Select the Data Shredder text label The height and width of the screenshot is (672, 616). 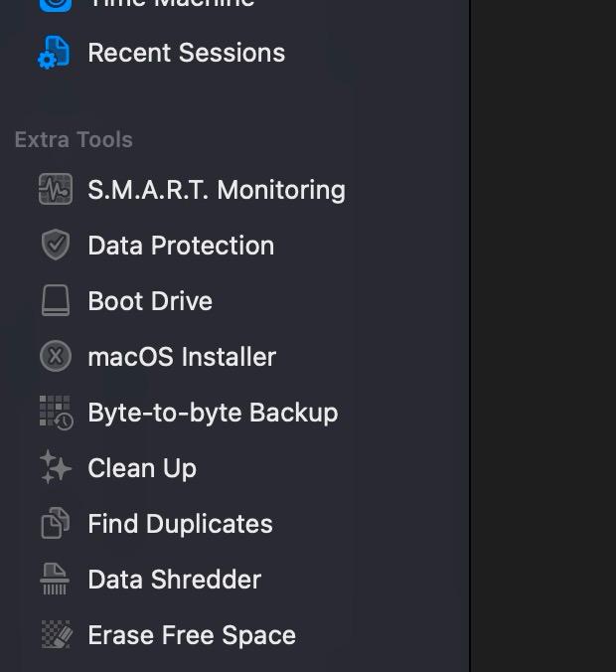[x=174, y=580]
